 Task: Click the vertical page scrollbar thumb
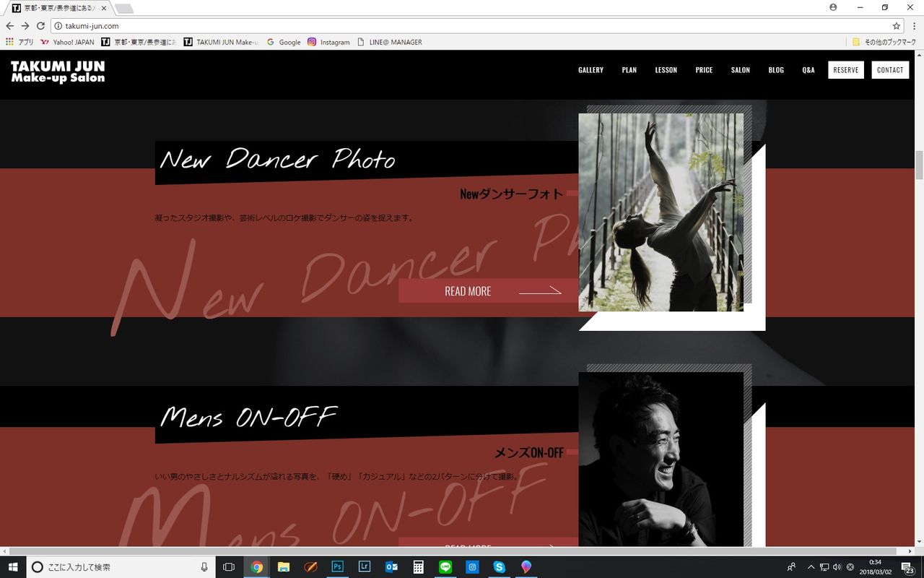919,165
